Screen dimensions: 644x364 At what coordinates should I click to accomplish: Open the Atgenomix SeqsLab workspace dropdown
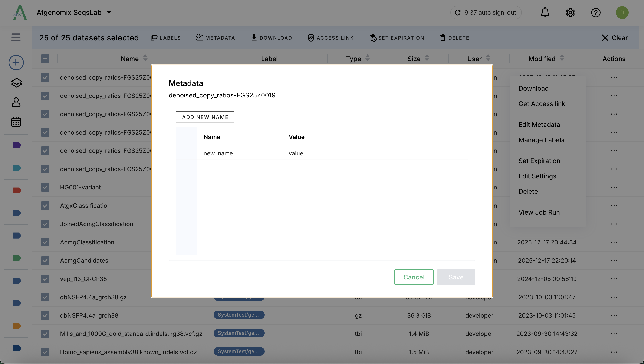click(x=109, y=12)
